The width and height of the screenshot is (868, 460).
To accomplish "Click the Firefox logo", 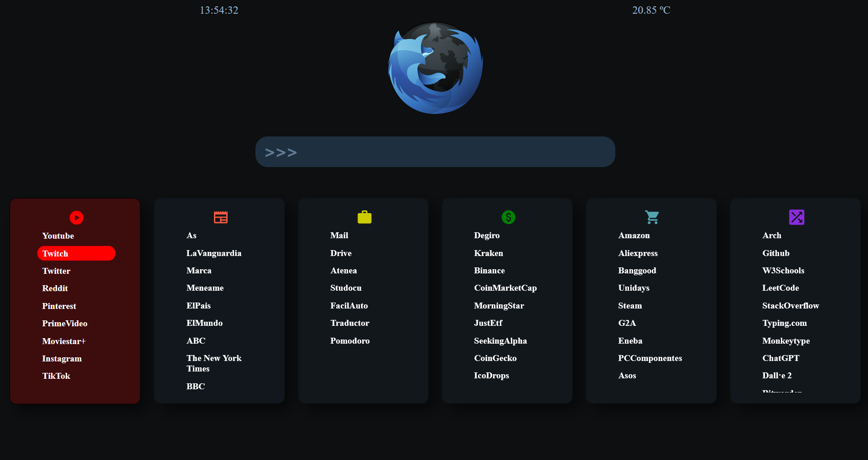I will [x=435, y=68].
